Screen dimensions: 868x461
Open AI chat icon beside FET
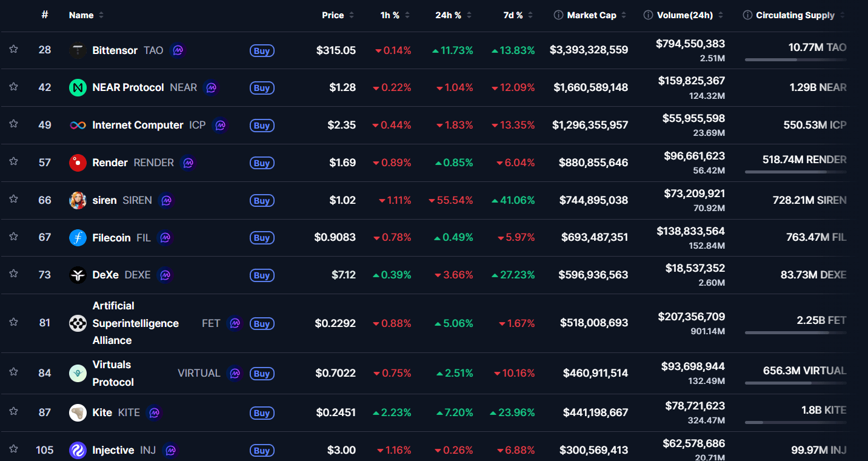tap(235, 323)
